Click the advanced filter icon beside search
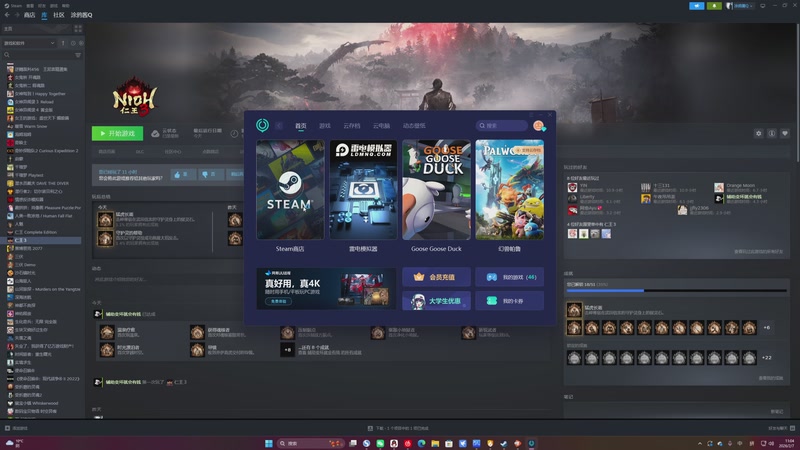800x450 pixels. [x=78, y=55]
